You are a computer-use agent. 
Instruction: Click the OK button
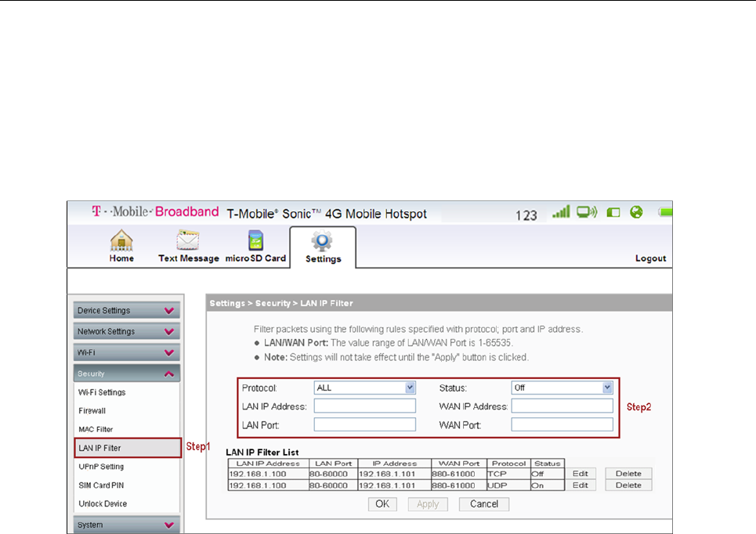pyautogui.click(x=382, y=504)
